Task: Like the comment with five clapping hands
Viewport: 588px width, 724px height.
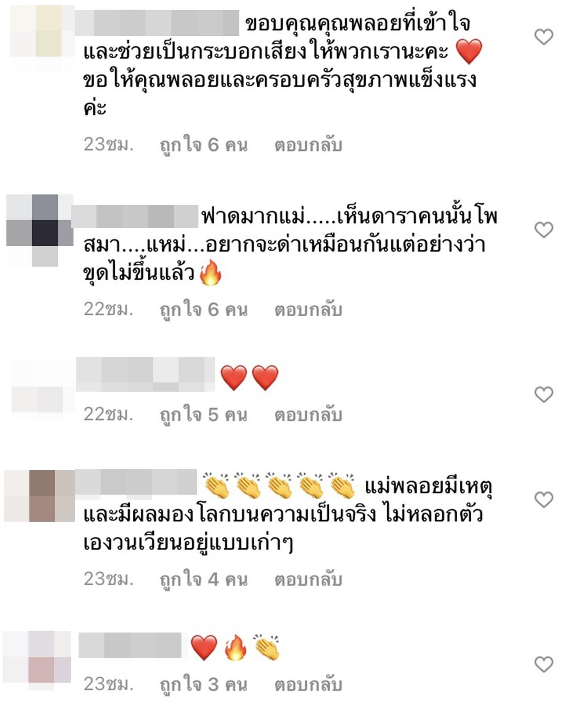Action: (x=544, y=500)
